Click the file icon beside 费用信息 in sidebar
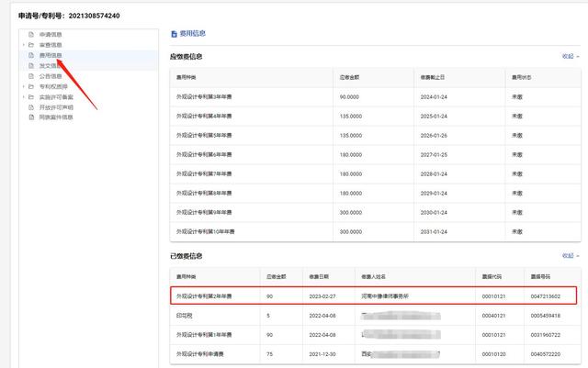This screenshot has width=588, height=368. tap(31, 55)
